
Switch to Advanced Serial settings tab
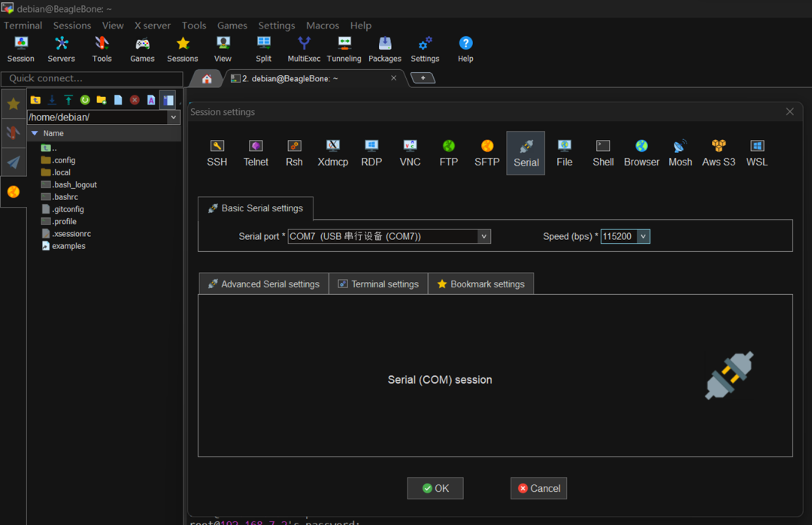pyautogui.click(x=264, y=284)
